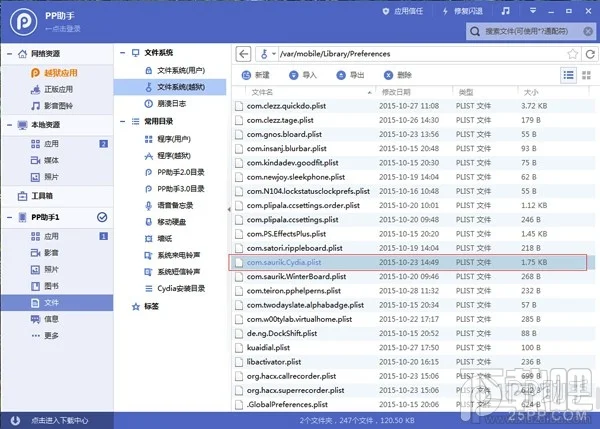Click the 删除 button
This screenshot has width=600, height=429.
pyautogui.click(x=398, y=75)
